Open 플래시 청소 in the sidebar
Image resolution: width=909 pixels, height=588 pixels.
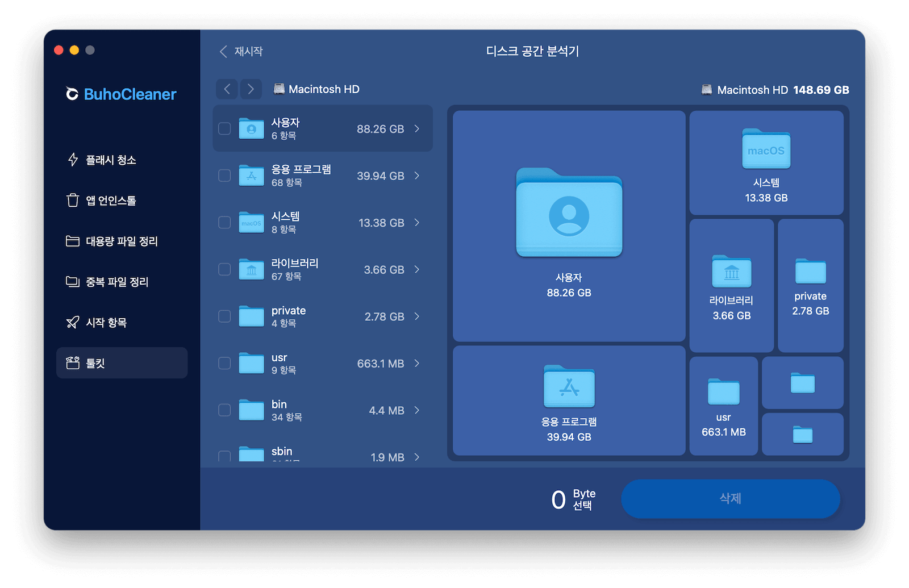point(122,160)
